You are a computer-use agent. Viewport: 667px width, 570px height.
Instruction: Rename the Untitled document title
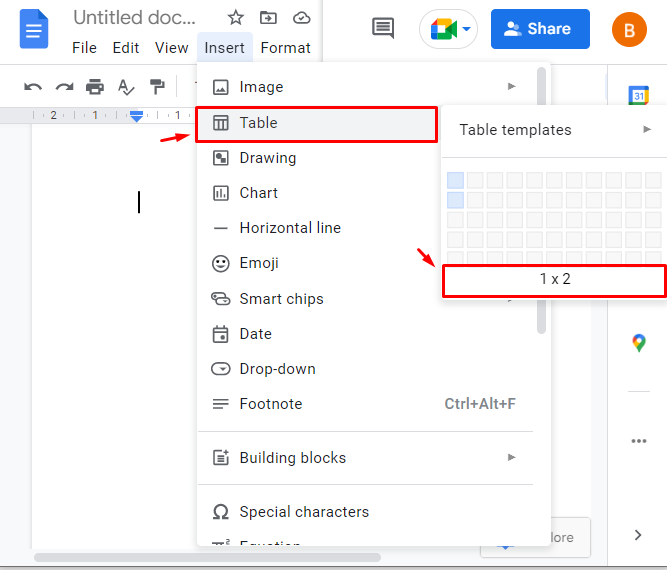(x=134, y=18)
